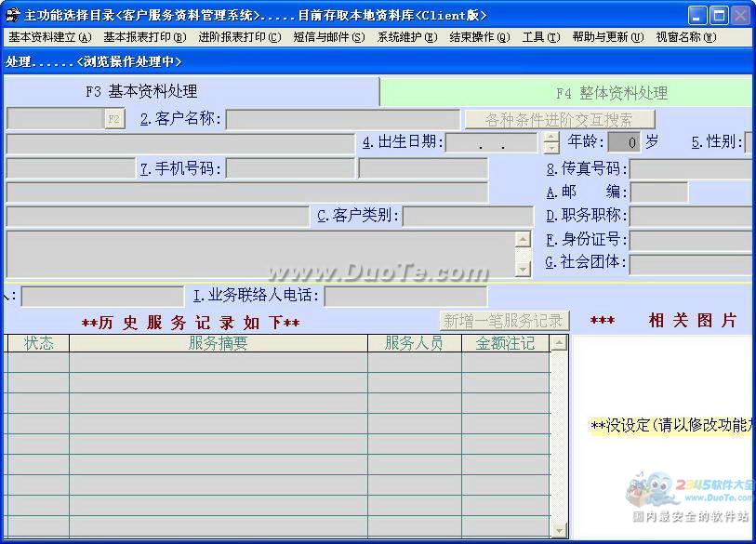756x544 pixels.
Task: Click the 年龄 age value box
Action: 624,142
